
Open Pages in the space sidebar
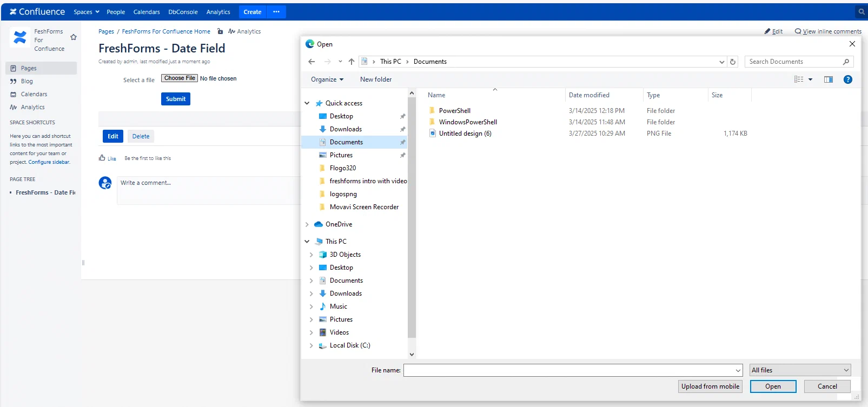tap(41, 68)
